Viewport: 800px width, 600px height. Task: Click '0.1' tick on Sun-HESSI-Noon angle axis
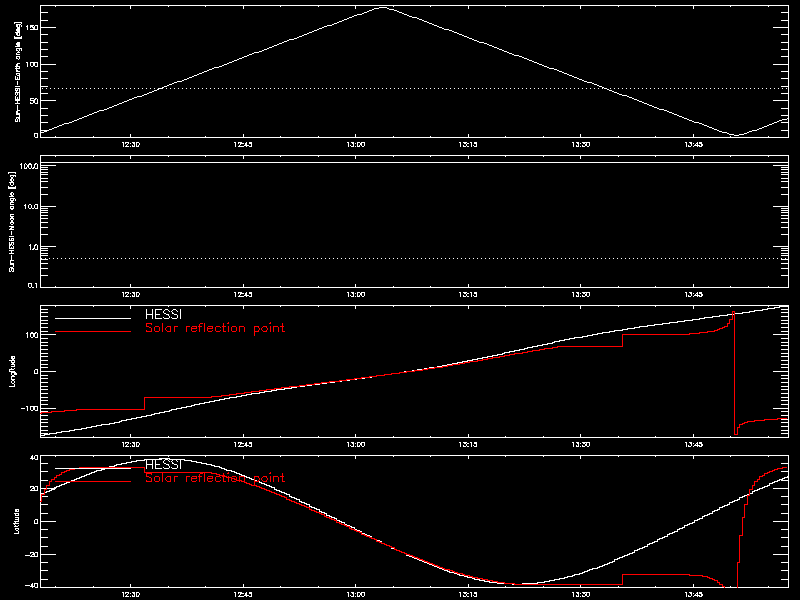coord(33,285)
